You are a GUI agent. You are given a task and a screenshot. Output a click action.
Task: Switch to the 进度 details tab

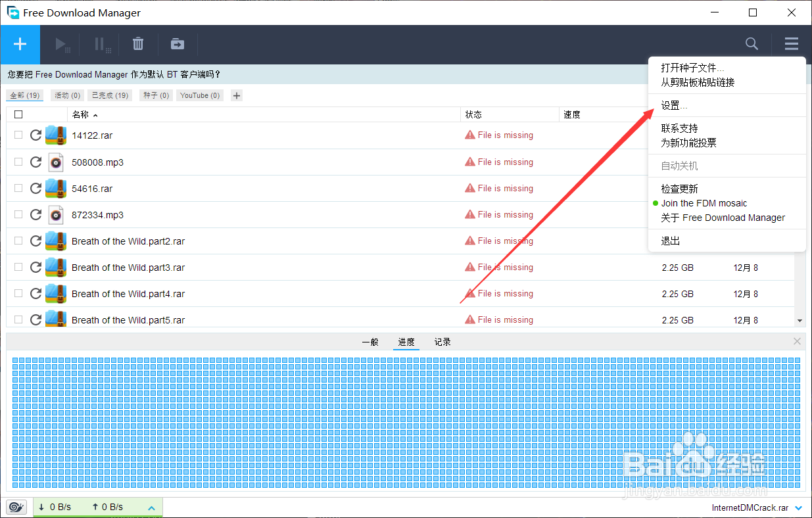click(x=406, y=342)
